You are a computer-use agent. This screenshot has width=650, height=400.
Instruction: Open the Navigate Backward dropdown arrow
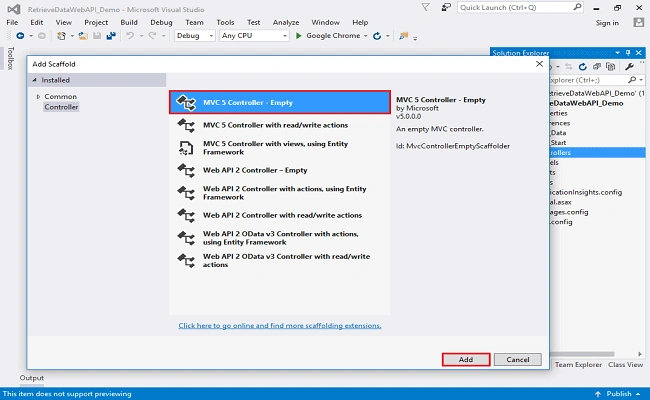click(x=31, y=36)
